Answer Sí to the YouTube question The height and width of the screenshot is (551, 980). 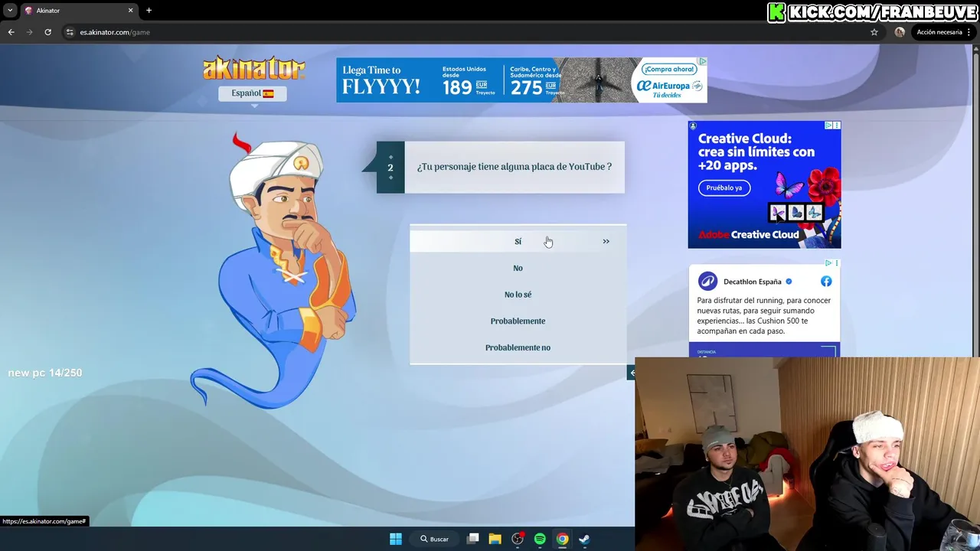point(518,241)
